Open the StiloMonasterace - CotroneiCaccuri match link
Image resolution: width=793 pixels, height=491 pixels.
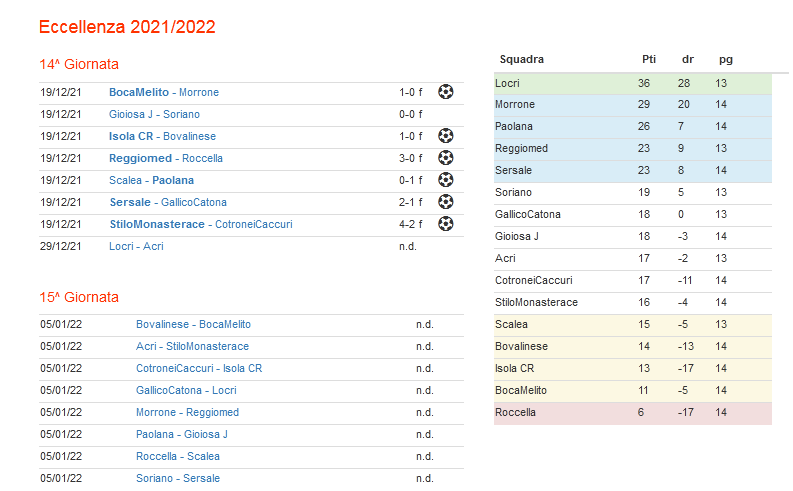(x=201, y=225)
